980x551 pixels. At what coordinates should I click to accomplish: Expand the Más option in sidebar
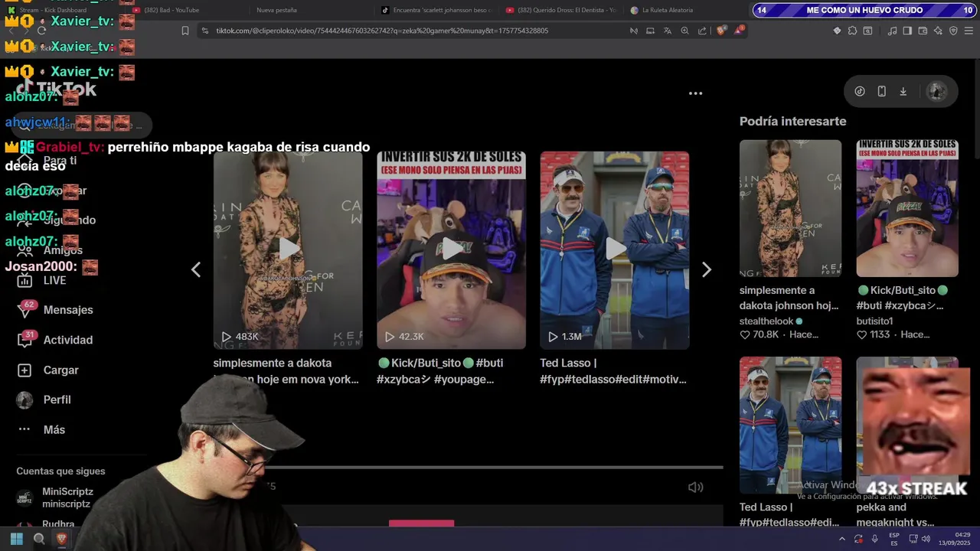coord(42,429)
